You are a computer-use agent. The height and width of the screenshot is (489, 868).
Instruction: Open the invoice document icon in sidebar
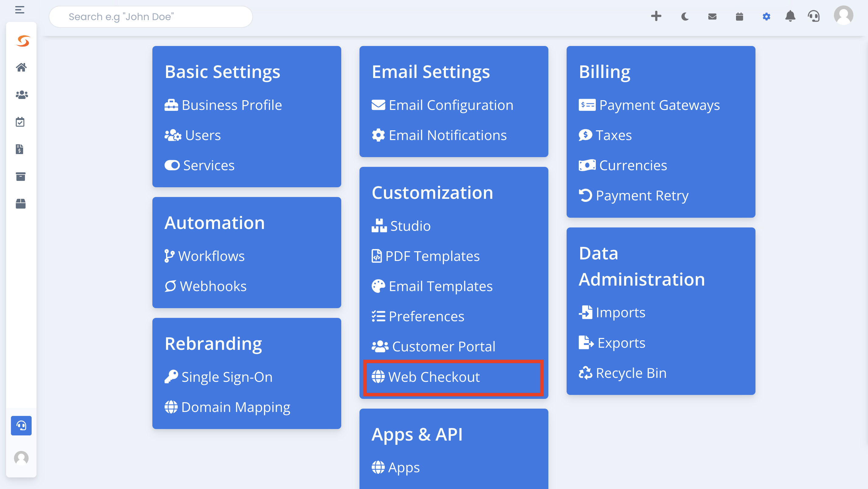[x=20, y=149]
